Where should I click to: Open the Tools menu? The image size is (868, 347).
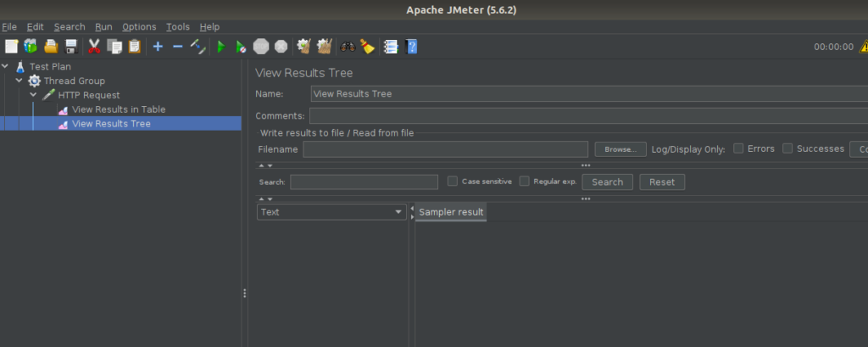[x=178, y=26]
